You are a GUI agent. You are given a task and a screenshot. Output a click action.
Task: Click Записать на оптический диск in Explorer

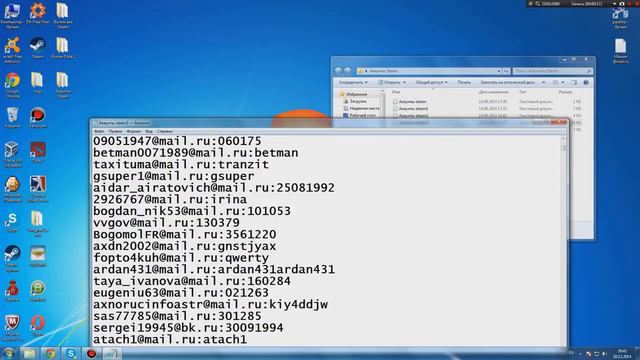(508, 82)
